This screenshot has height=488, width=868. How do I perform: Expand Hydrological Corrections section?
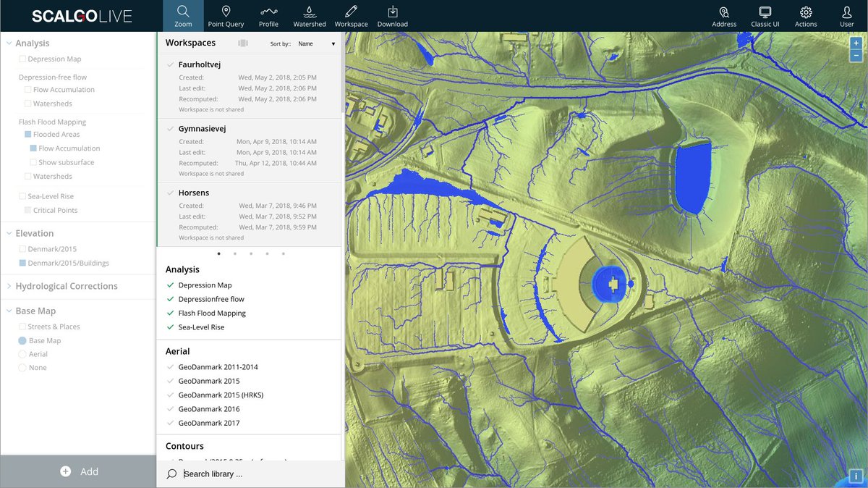9,286
